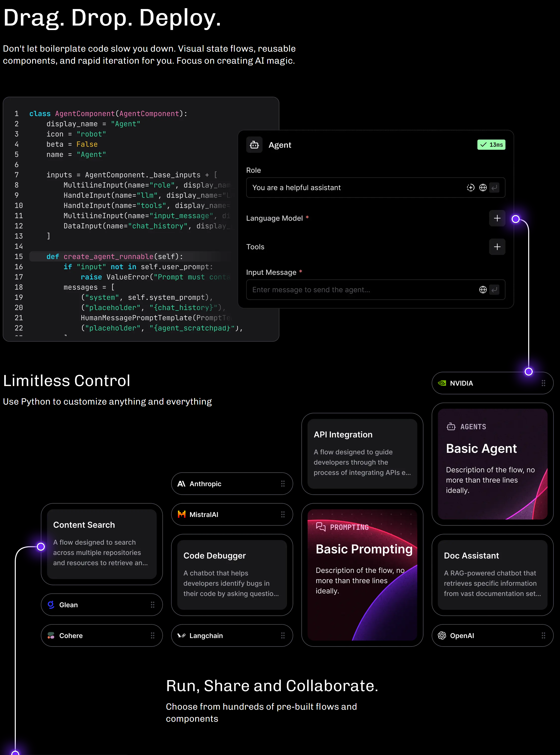Click the connector node above NVIDIA
560x755 pixels.
tap(528, 371)
